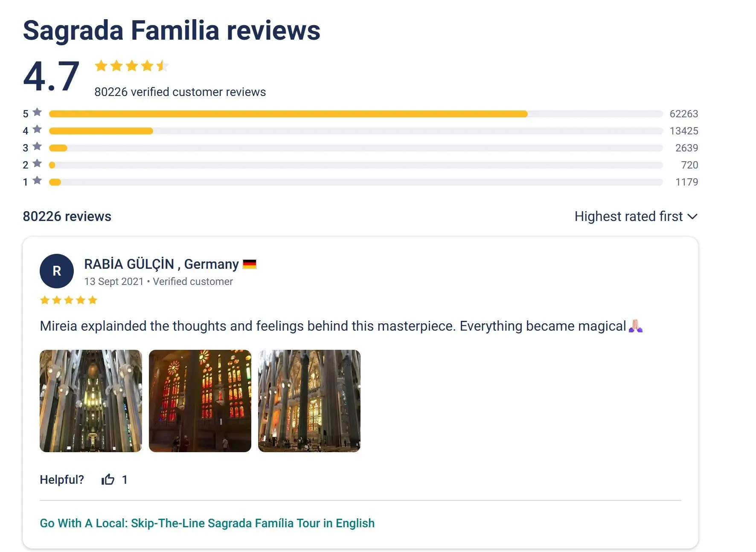Click the 1 star rating row icon
The image size is (756, 552).
[x=38, y=180]
